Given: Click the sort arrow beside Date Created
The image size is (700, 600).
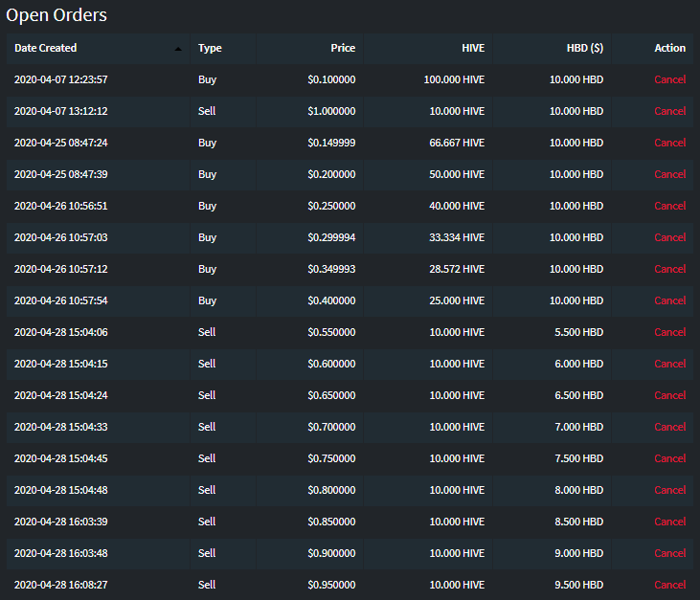Looking at the screenshot, I should pyautogui.click(x=178, y=49).
